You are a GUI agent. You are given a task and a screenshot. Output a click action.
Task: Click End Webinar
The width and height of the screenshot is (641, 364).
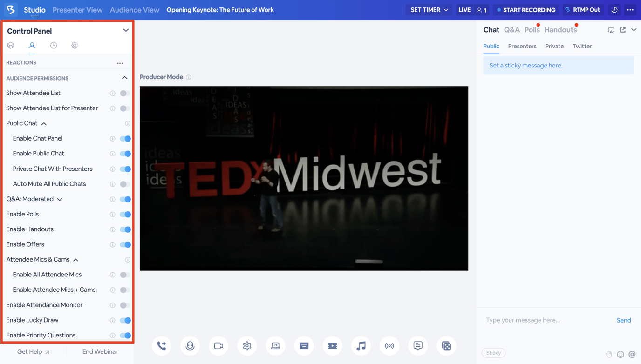click(100, 352)
